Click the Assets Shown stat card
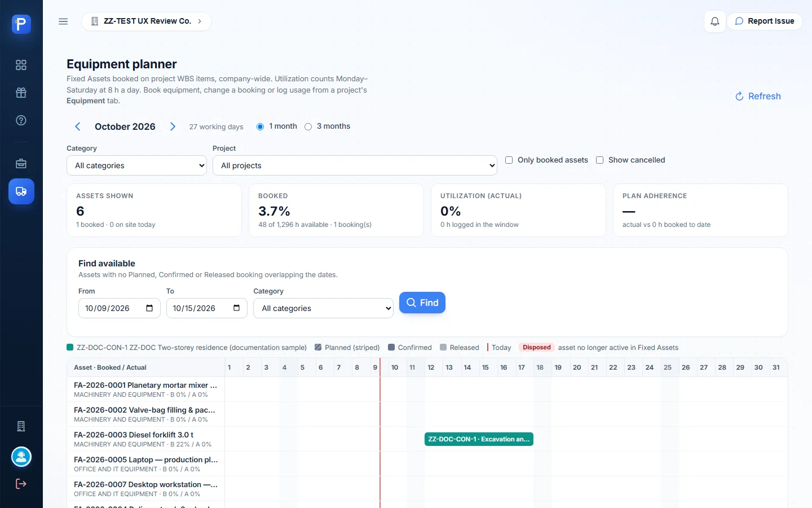 tap(154, 210)
